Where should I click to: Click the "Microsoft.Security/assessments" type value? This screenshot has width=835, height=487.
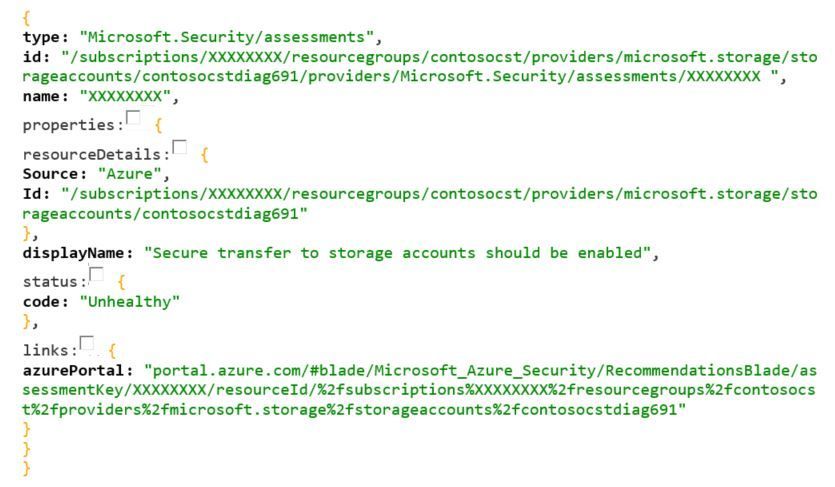[x=227, y=37]
